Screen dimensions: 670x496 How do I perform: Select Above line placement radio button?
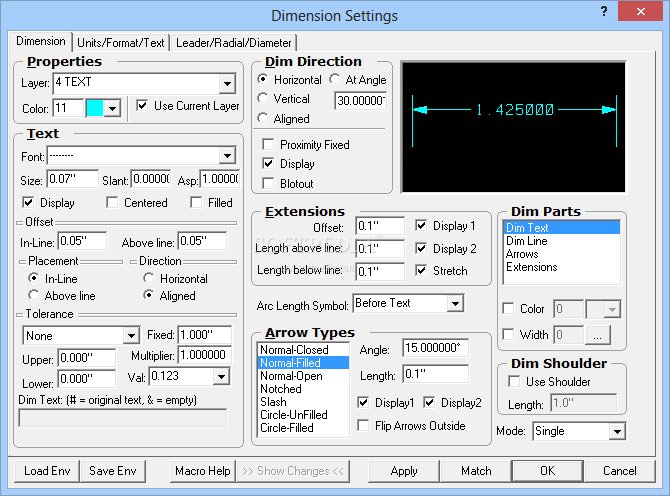click(33, 295)
